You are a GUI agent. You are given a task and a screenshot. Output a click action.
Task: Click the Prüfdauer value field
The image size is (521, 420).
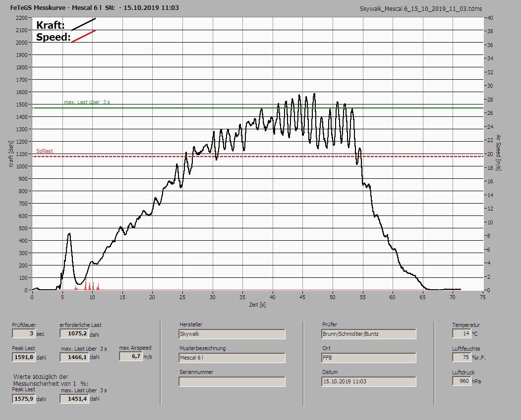(x=24, y=333)
